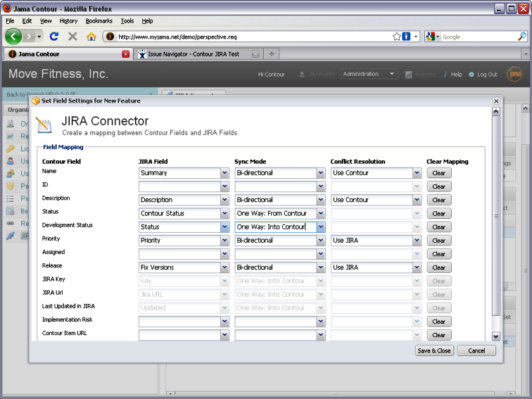Click the URL address bar field
532x399 pixels.
pos(253,37)
